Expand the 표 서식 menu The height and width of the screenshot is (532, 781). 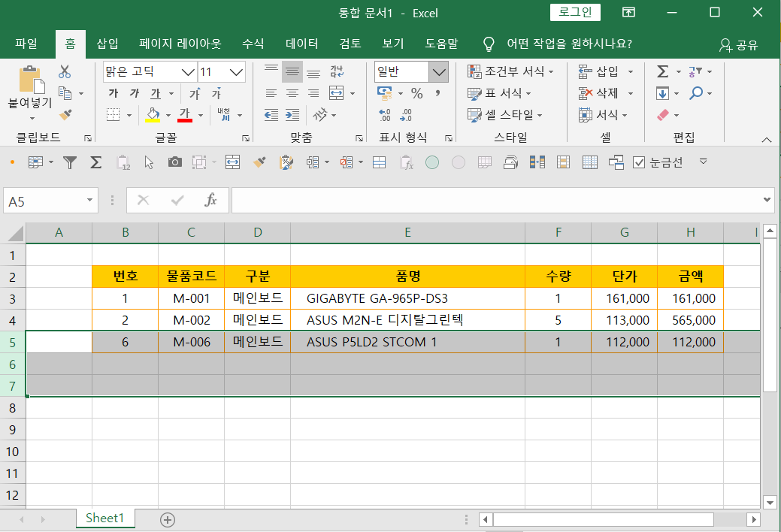click(x=500, y=93)
